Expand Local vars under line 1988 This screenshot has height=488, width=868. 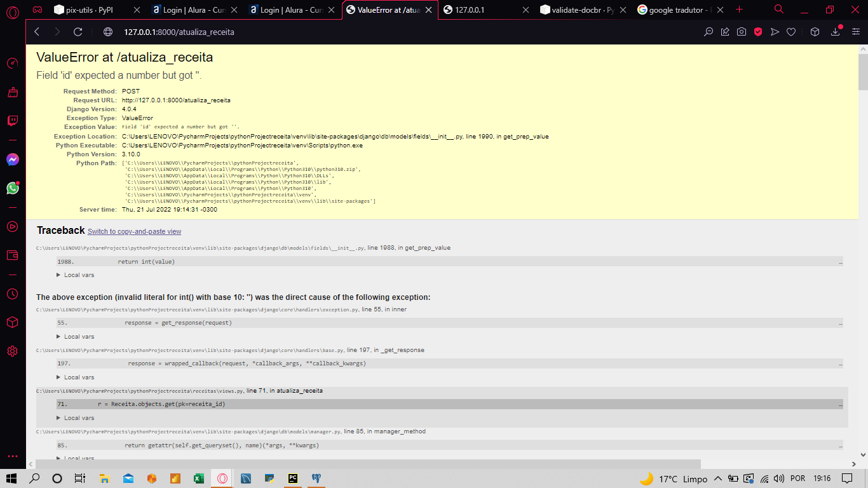coord(76,275)
